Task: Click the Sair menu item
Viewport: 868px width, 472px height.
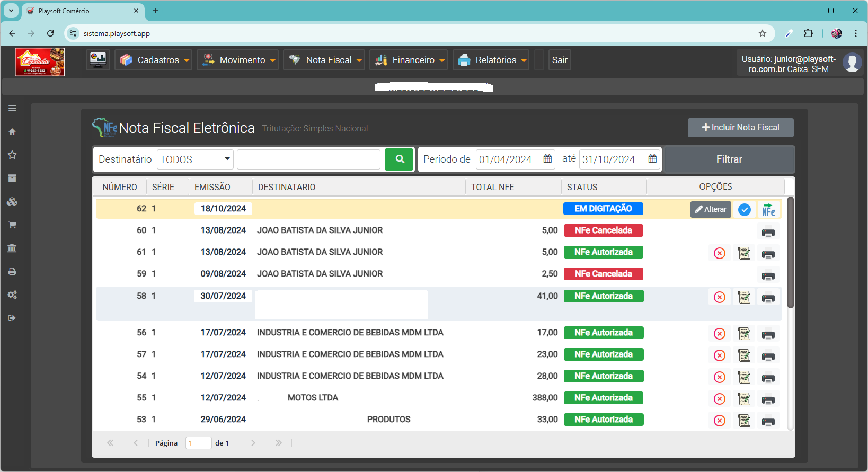Action: point(560,60)
